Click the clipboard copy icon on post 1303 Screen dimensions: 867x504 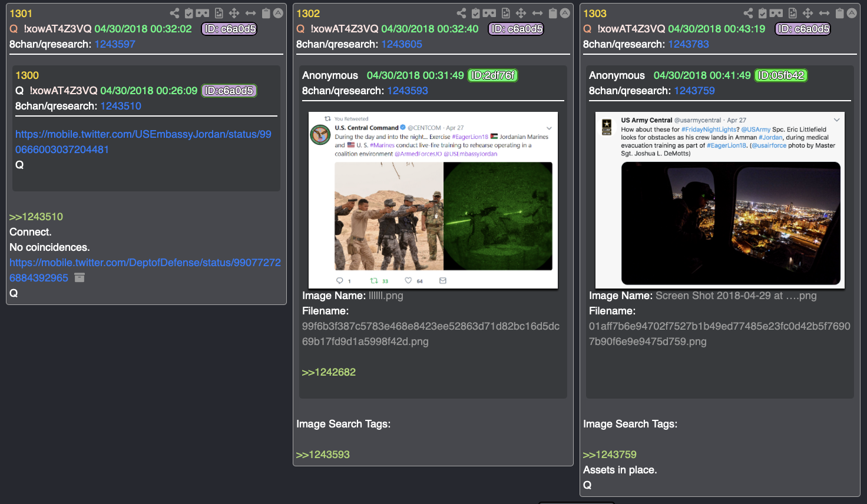point(839,13)
